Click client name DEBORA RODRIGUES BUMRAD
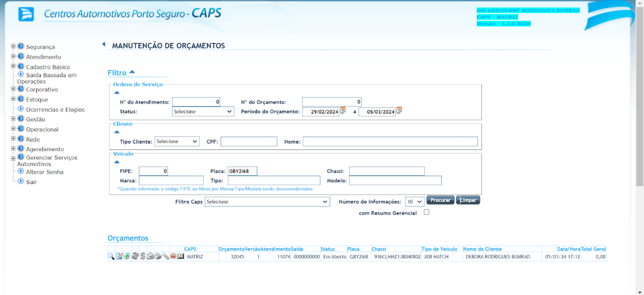 click(x=498, y=257)
